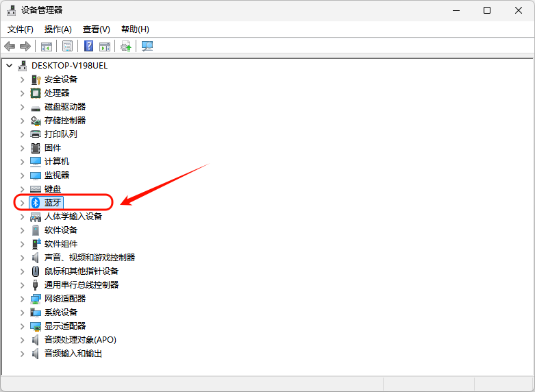Select the 软件组件 label

pyautogui.click(x=61, y=244)
